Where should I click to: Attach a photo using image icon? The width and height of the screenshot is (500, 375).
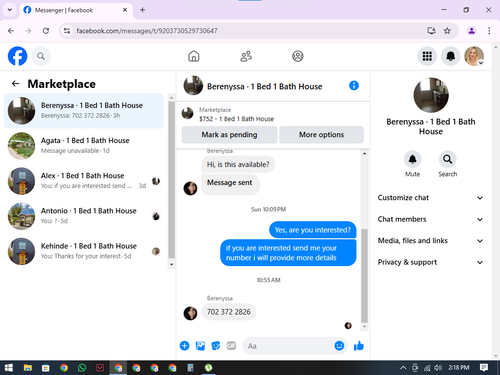(x=200, y=346)
